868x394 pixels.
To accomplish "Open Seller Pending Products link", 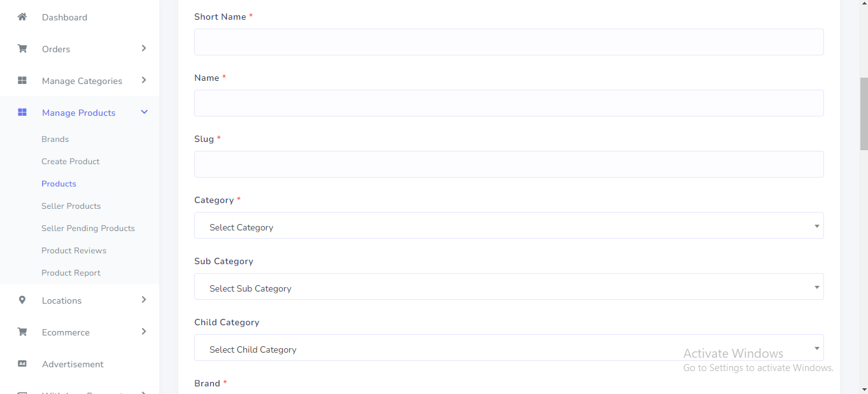I will point(88,229).
